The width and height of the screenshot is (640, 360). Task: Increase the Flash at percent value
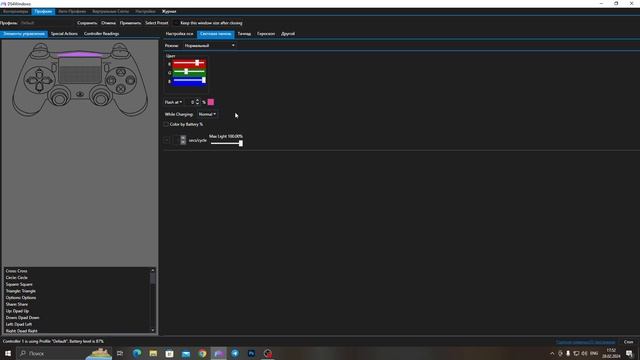point(198,100)
